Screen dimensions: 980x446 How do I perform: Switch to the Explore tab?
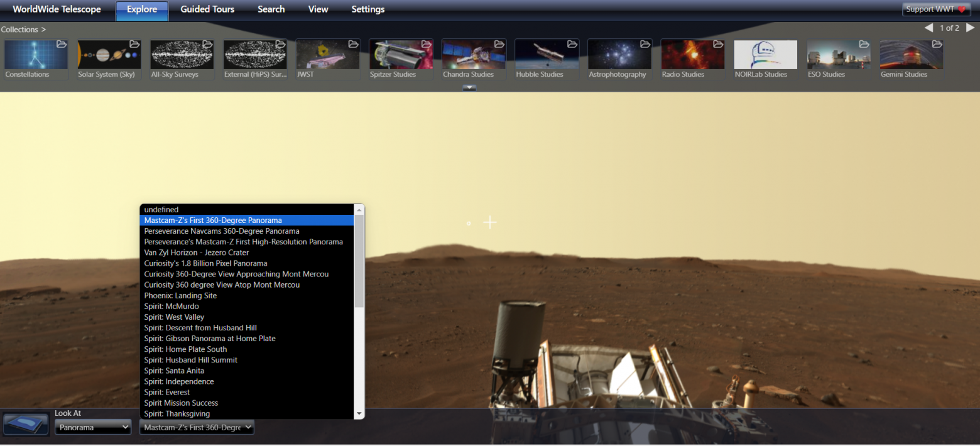click(142, 9)
